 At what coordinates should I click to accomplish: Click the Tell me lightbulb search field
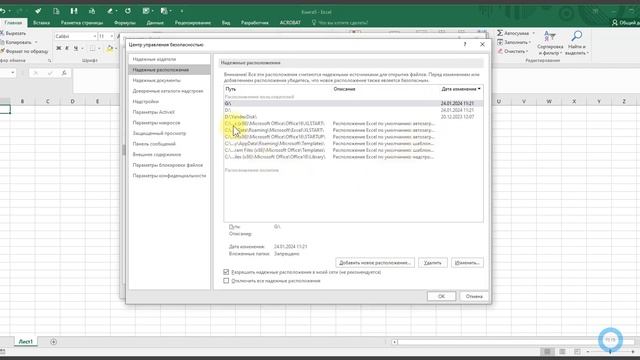pos(340,23)
